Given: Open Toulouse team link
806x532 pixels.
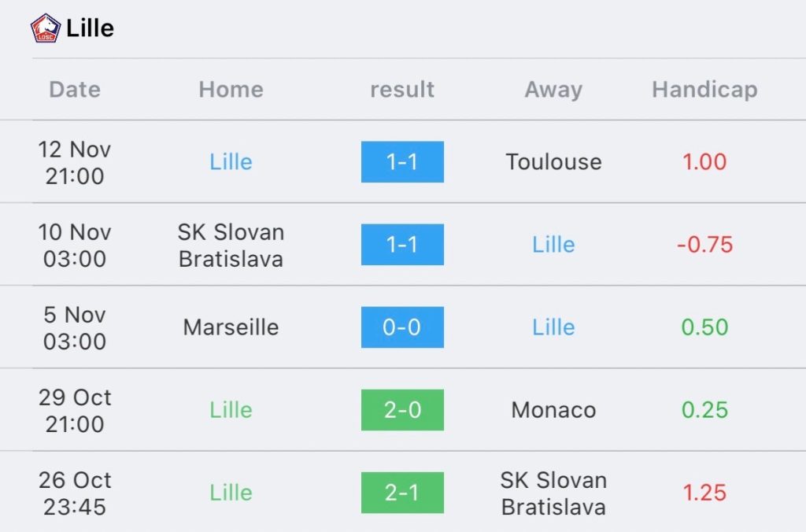Looking at the screenshot, I should (x=553, y=162).
